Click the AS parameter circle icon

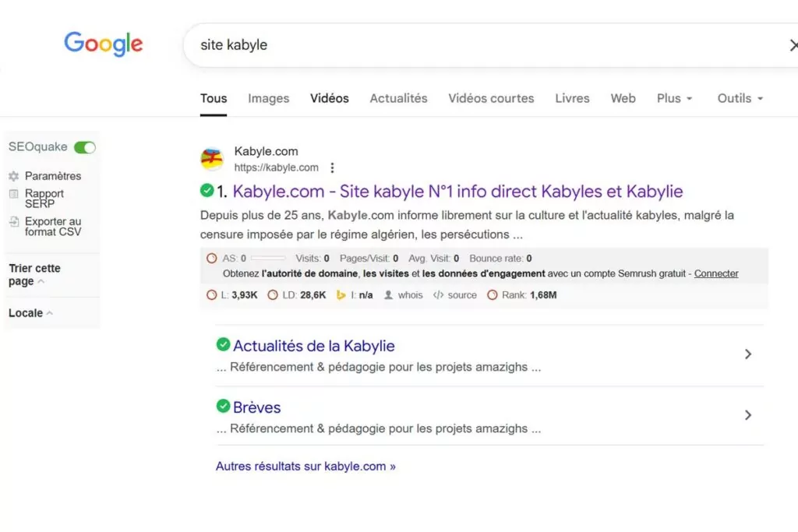(212, 259)
